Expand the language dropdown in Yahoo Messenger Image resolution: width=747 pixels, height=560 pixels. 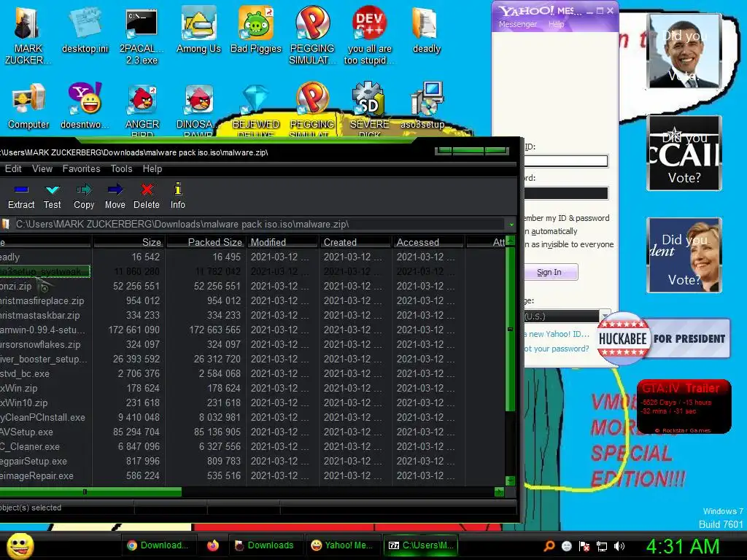coord(605,316)
